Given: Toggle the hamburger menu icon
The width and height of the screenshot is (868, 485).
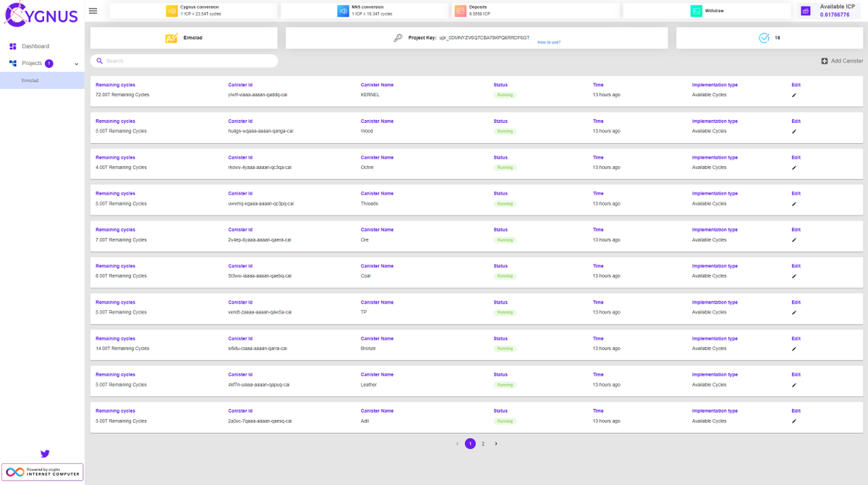Looking at the screenshot, I should coord(93,11).
